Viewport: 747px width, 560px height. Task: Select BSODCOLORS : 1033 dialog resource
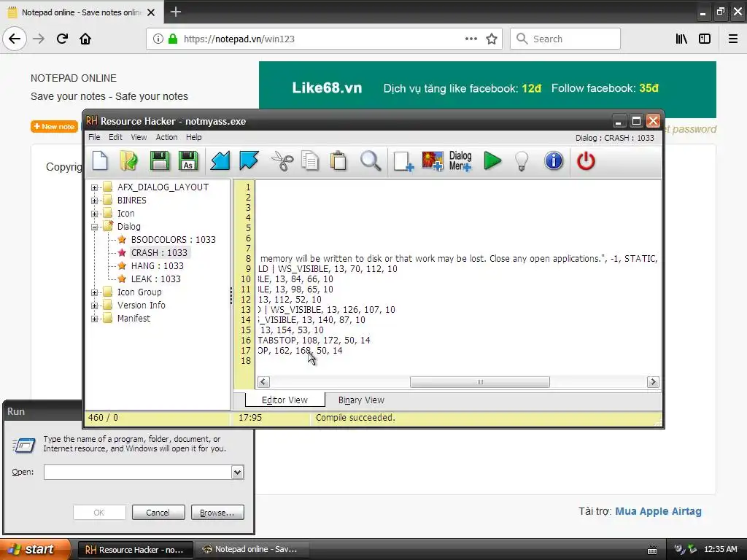pos(173,239)
